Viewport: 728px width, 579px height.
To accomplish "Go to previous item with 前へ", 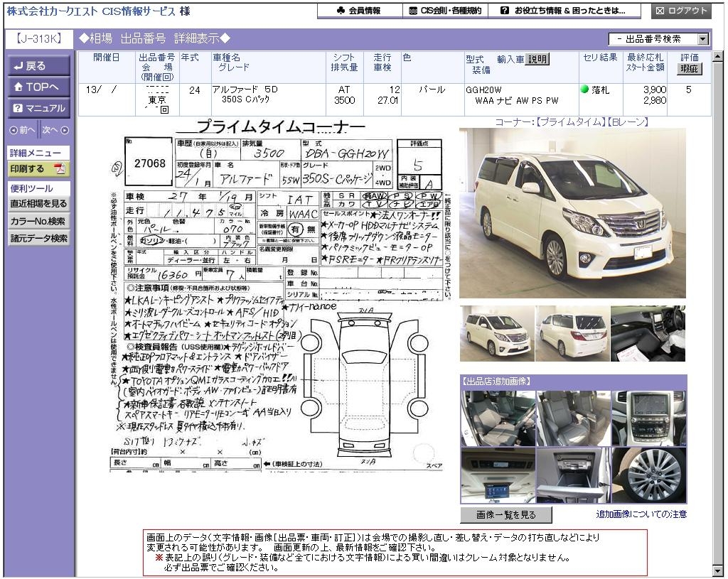I will tap(22, 131).
